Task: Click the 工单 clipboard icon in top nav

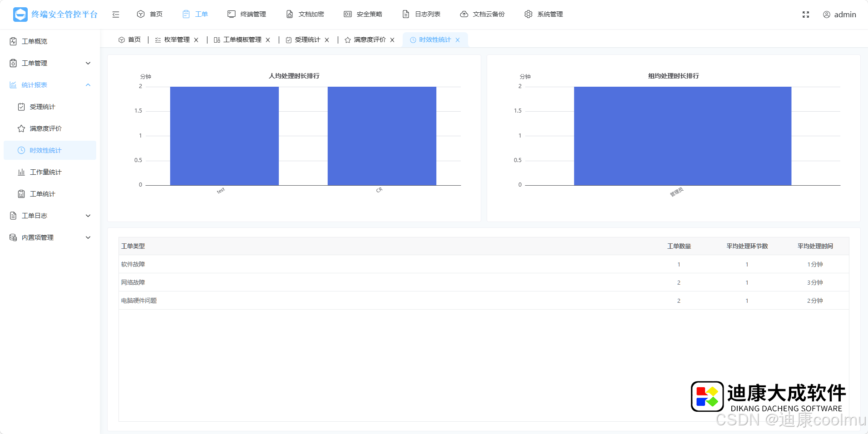Action: click(186, 14)
